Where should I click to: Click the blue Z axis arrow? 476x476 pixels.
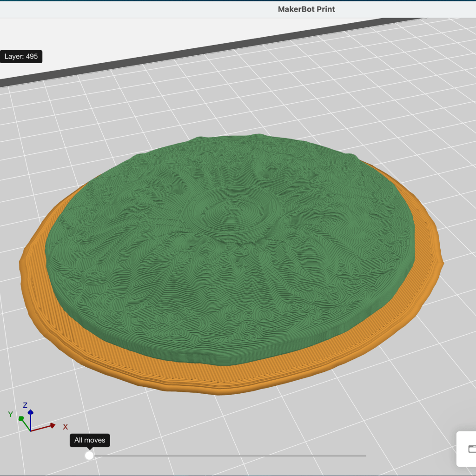31,413
